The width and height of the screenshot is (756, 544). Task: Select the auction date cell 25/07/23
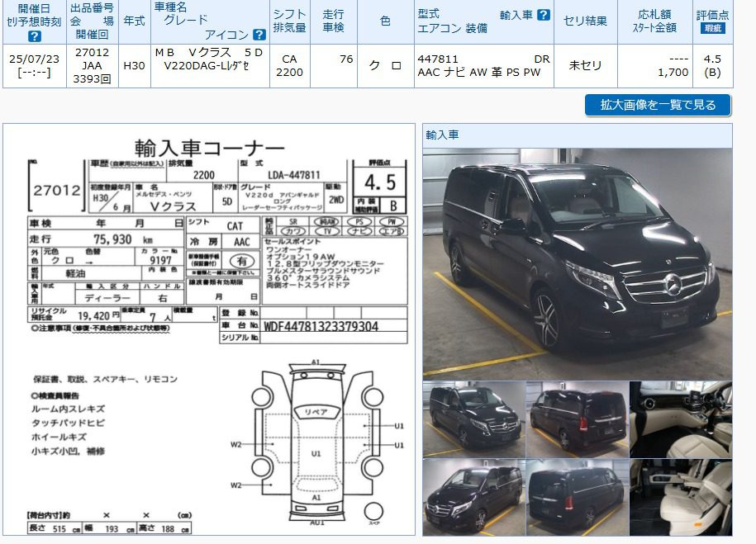click(34, 66)
